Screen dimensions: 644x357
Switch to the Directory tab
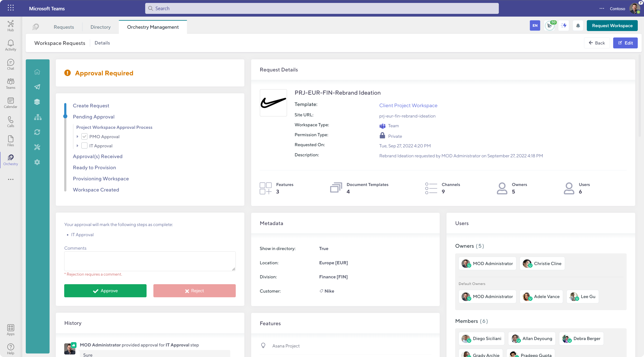tap(101, 27)
